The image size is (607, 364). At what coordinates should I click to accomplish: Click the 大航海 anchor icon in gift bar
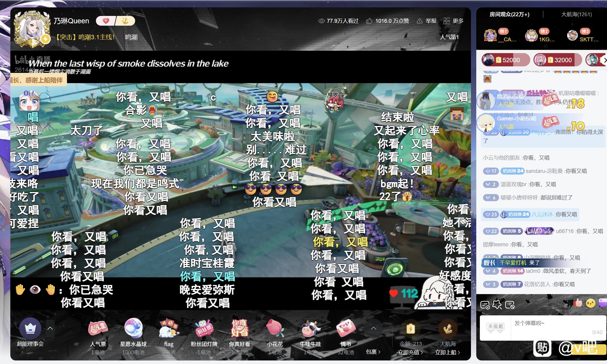pyautogui.click(x=448, y=328)
